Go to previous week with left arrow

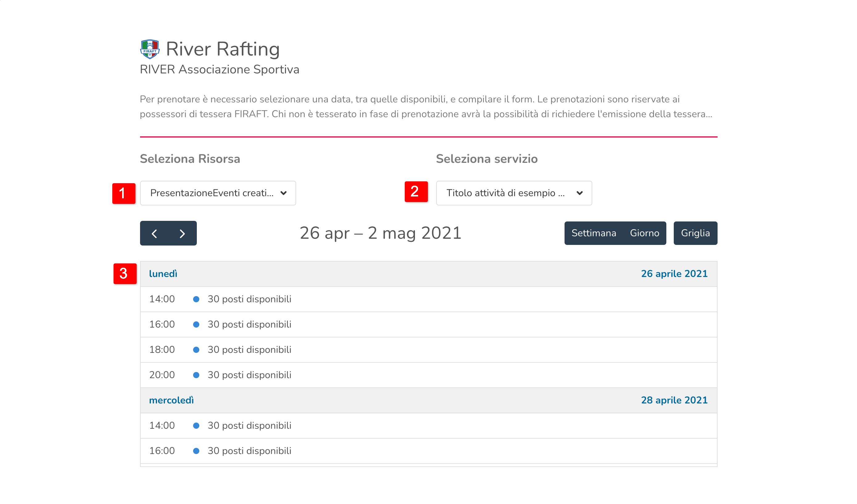pyautogui.click(x=154, y=233)
